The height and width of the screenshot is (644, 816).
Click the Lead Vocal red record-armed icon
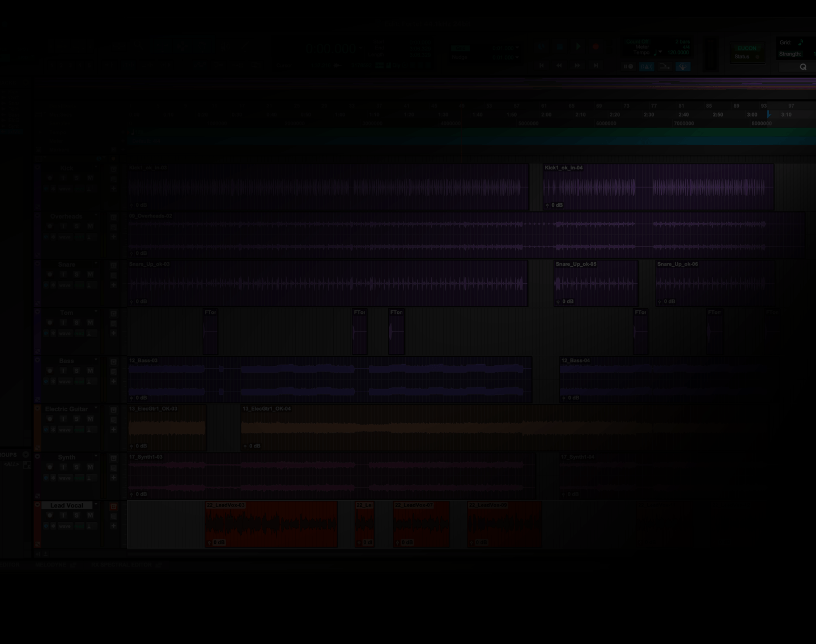point(113,506)
